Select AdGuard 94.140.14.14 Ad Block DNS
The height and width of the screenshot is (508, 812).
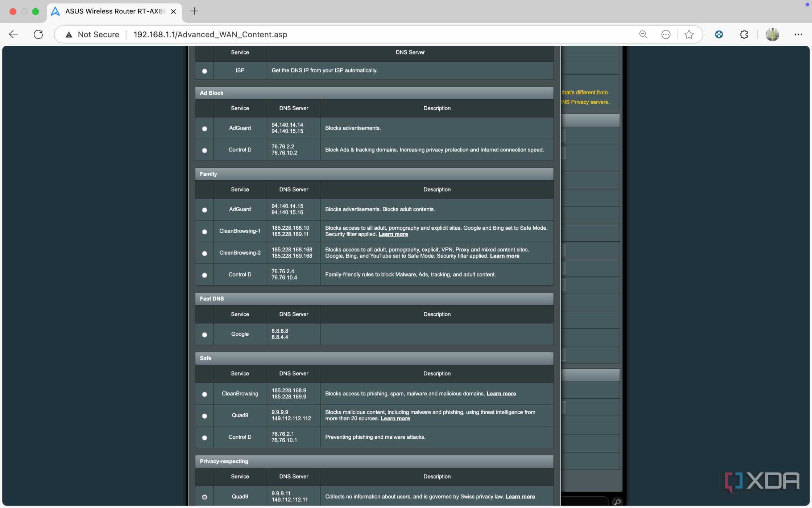(x=204, y=128)
